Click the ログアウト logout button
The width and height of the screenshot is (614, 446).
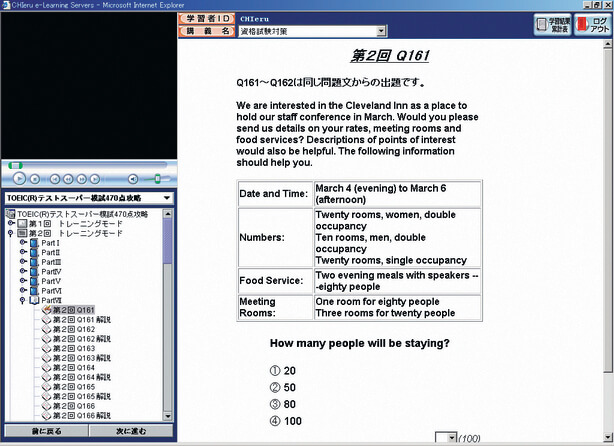pyautogui.click(x=594, y=25)
